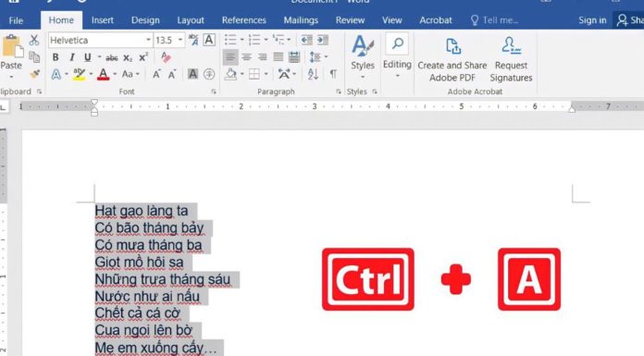Expand the font size dropdown arrow
This screenshot has height=356, width=644.
coord(180,41)
